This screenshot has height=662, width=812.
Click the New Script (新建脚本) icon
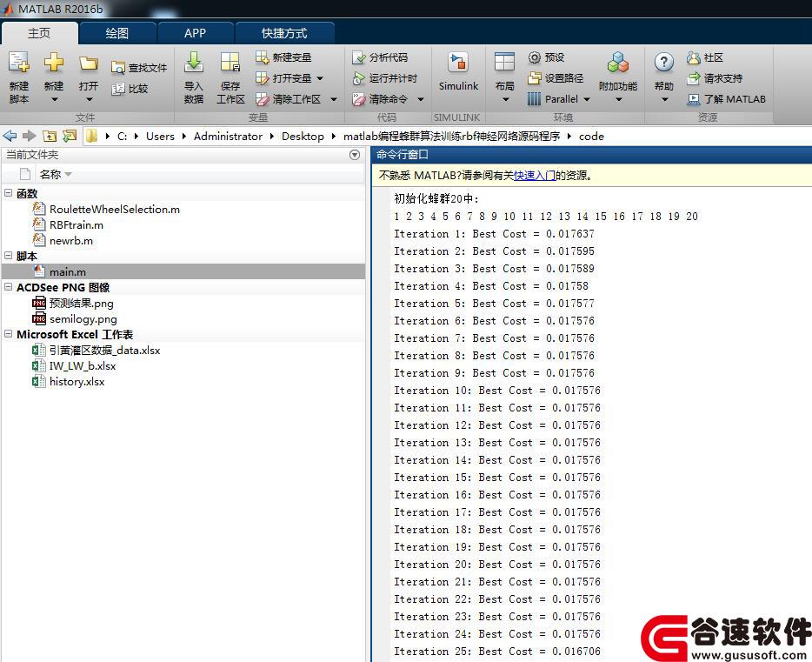pos(18,63)
